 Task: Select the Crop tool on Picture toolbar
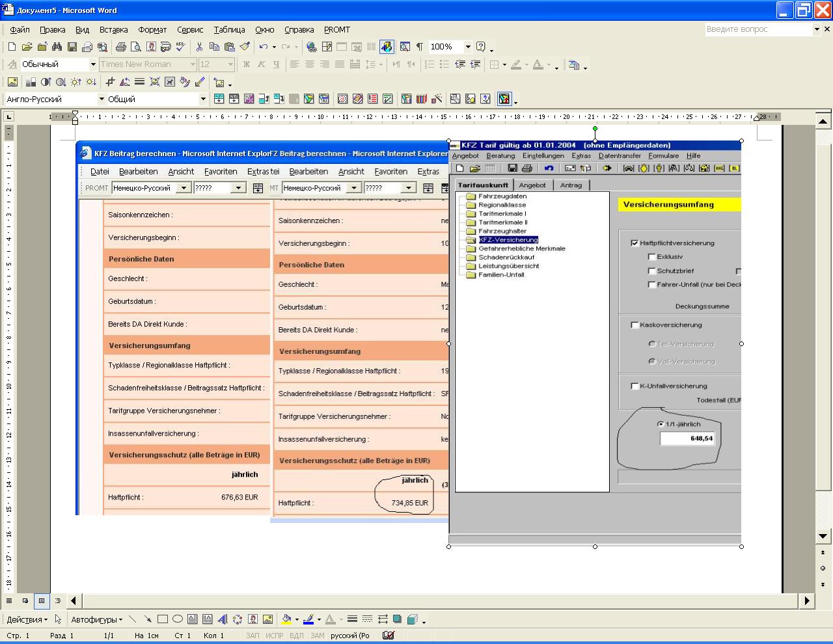(110, 82)
